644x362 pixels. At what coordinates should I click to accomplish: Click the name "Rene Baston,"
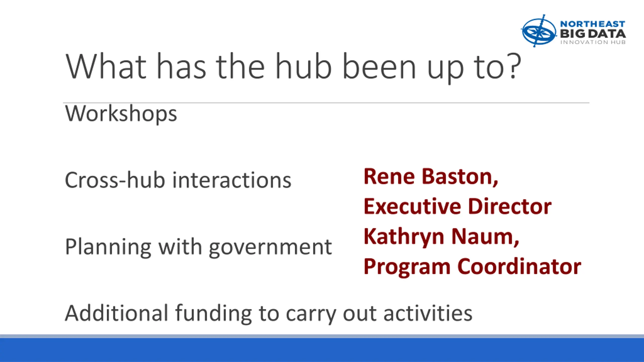pos(431,176)
